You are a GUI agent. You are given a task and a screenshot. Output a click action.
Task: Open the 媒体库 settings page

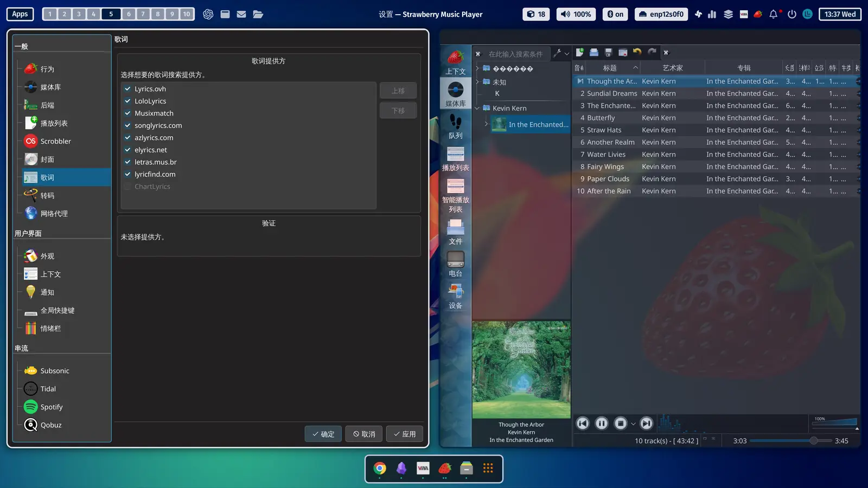click(x=65, y=87)
